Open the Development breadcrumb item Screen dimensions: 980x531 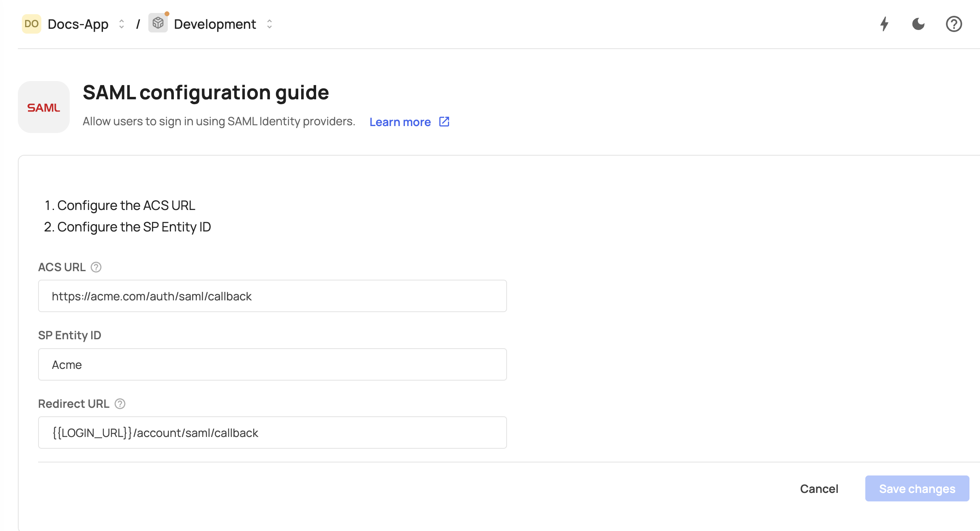(x=215, y=24)
